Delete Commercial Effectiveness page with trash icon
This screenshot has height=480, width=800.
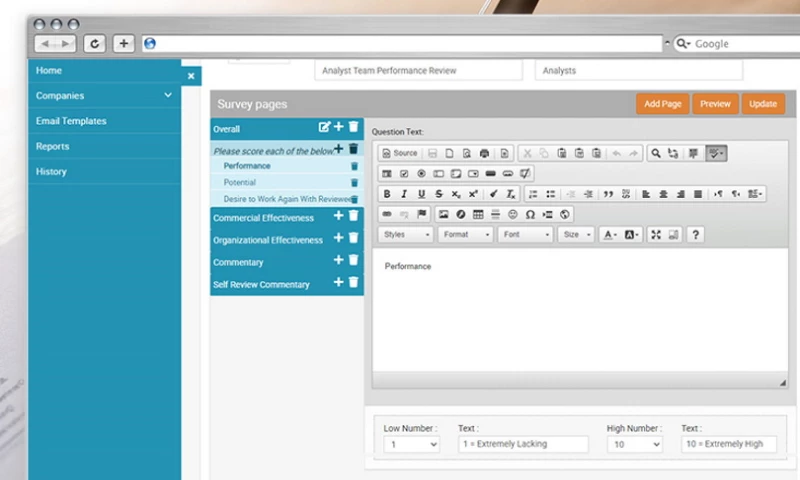(x=354, y=216)
